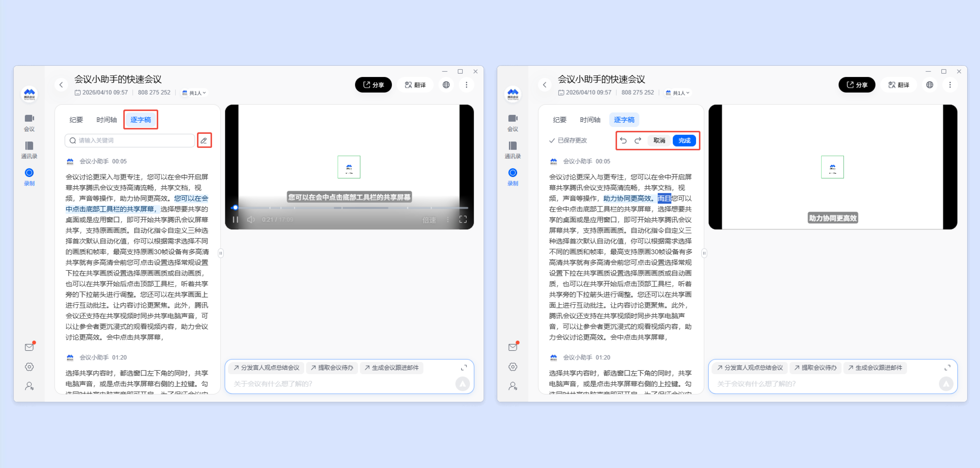Click the blue 完成 button
Viewport: 980px width, 468px height.
coord(684,140)
